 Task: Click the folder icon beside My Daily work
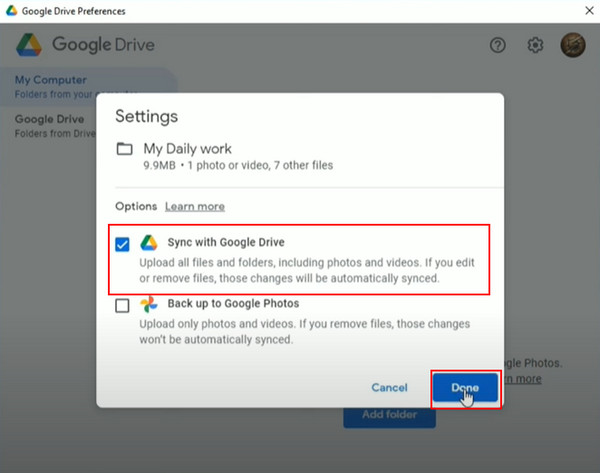[124, 149]
